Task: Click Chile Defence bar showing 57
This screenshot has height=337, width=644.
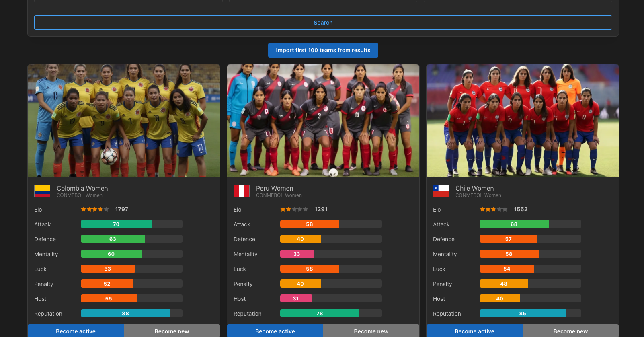Action: point(530,239)
